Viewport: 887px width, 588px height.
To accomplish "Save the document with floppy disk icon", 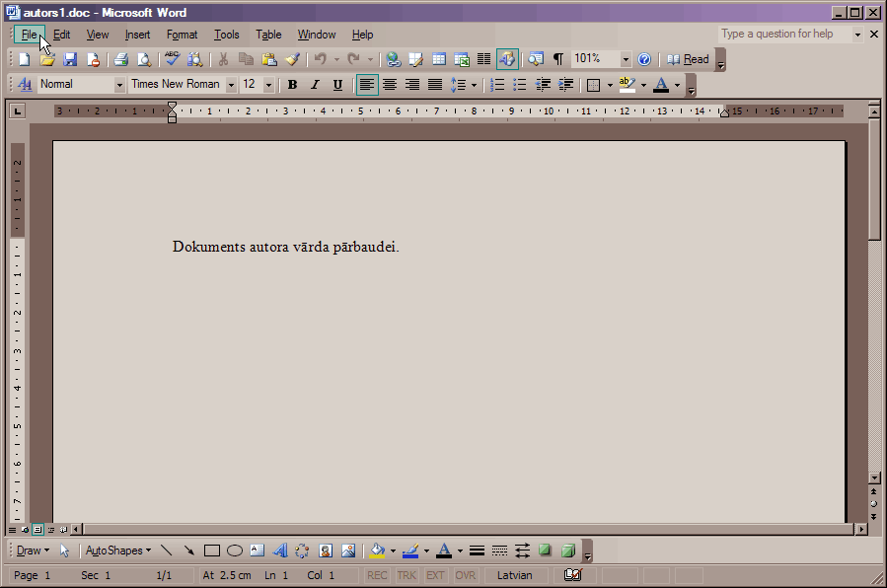I will [70, 59].
